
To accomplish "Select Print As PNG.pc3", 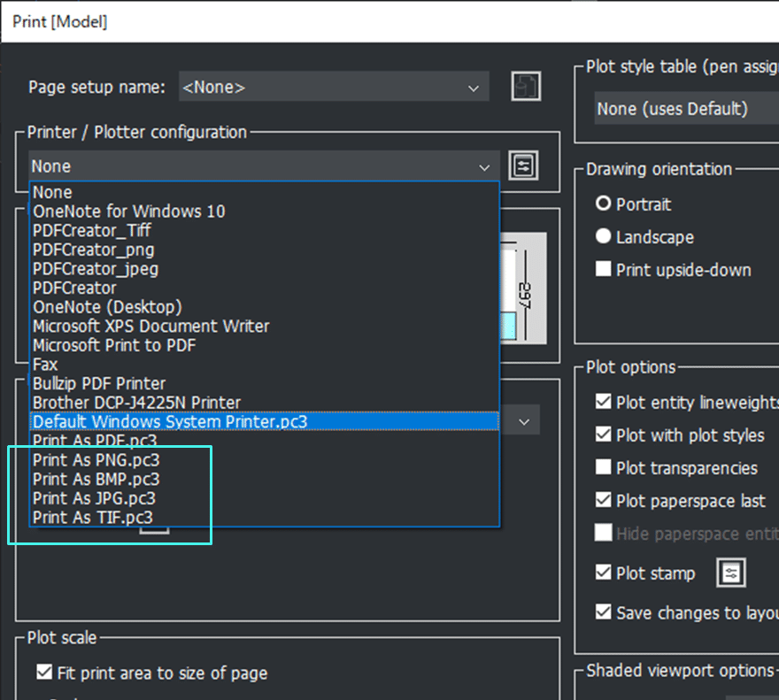I will pyautogui.click(x=265, y=460).
